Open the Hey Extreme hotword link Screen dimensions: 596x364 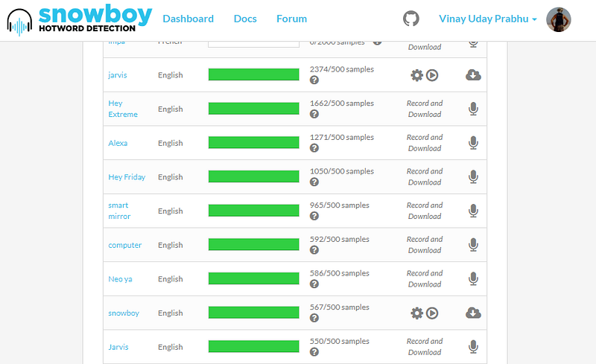pos(123,109)
